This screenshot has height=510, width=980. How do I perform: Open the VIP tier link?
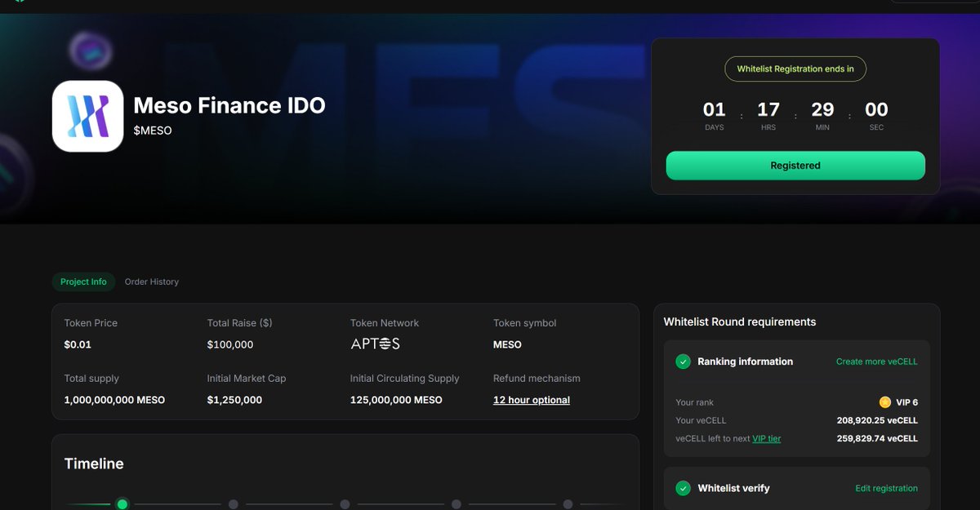(766, 438)
